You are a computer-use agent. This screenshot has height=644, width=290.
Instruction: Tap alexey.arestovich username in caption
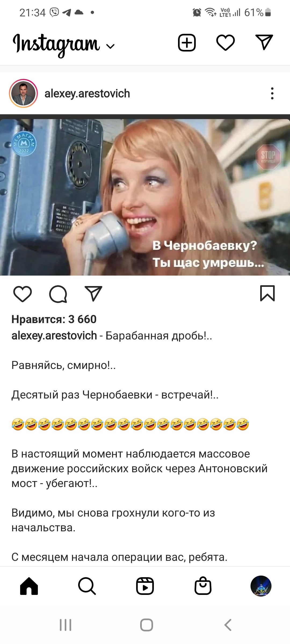(x=54, y=336)
